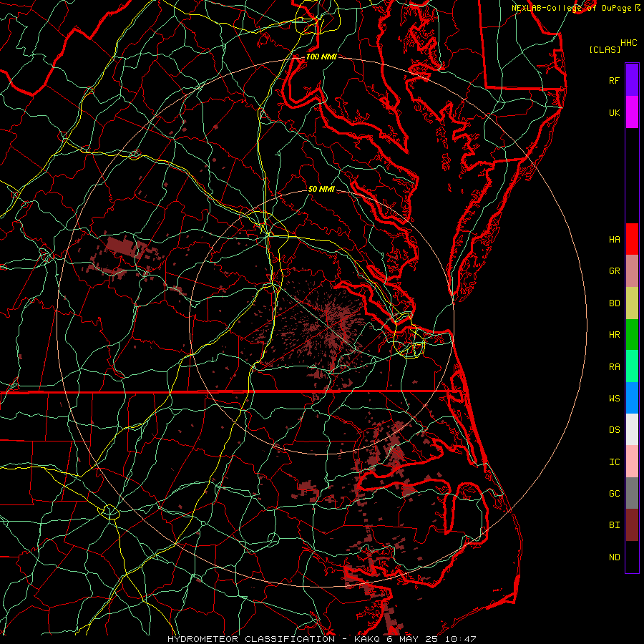644x644 pixels.
Task: Click the RF purple legend swatch
Action: pyautogui.click(x=632, y=80)
